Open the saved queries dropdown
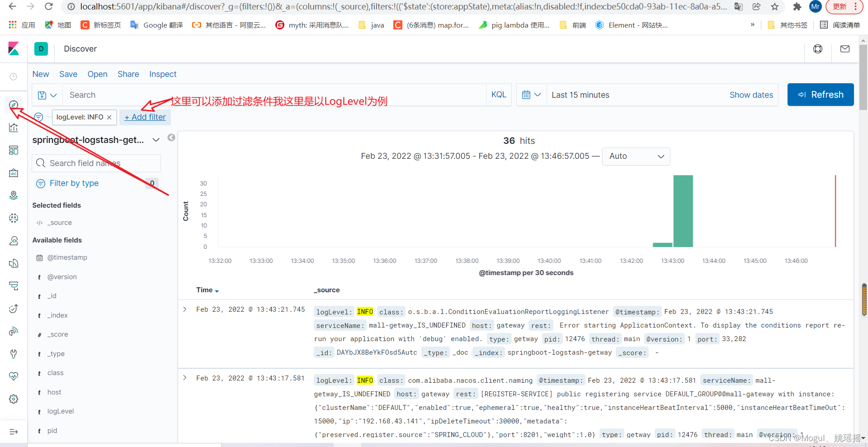Image resolution: width=868 pixels, height=447 pixels. coord(47,95)
